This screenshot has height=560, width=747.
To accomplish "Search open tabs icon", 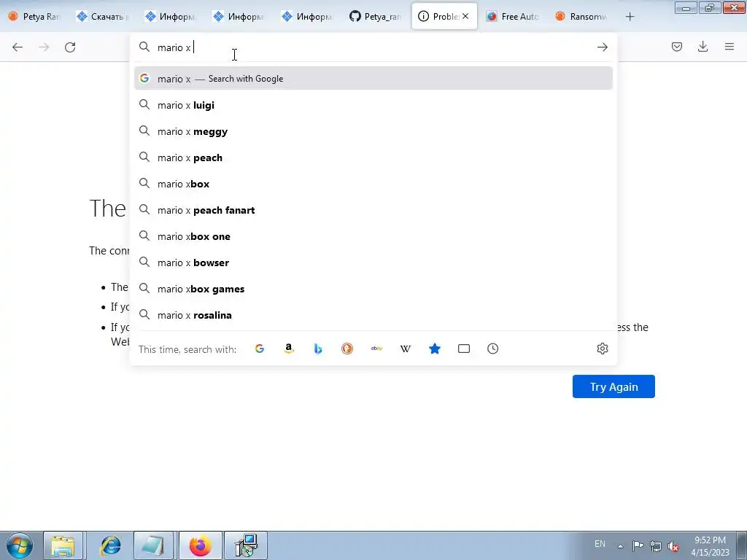I will coord(463,349).
